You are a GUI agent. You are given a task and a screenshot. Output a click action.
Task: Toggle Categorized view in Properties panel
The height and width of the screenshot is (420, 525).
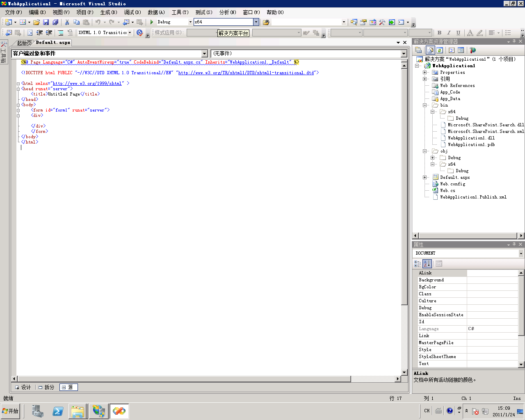(x=418, y=264)
